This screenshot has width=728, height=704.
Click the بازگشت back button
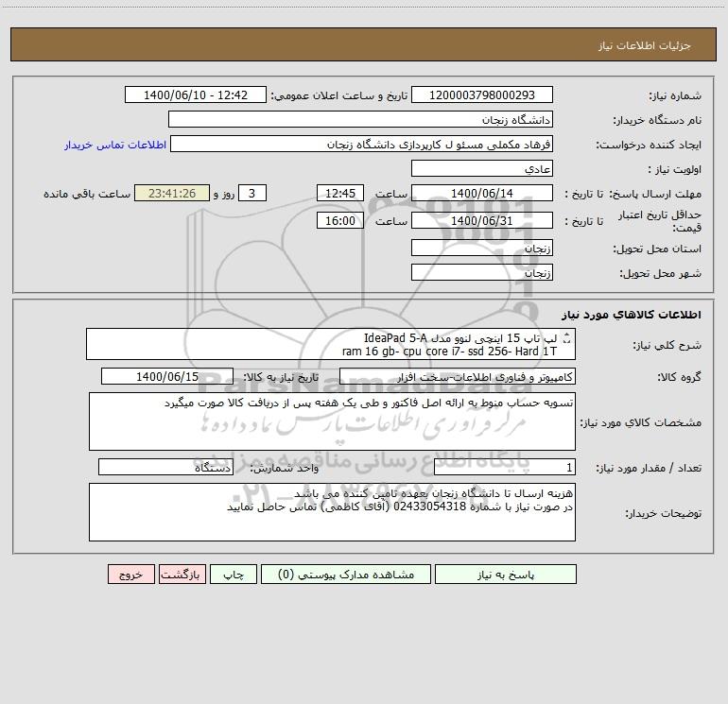click(182, 575)
